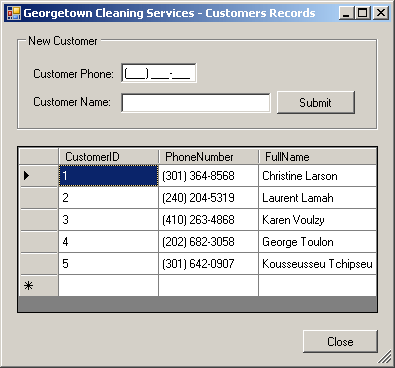Select the CustomerID cell with value 1

point(108,176)
